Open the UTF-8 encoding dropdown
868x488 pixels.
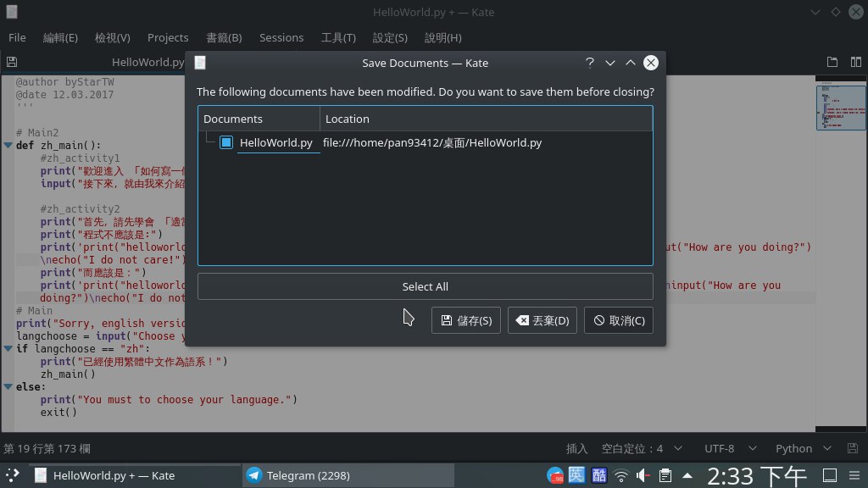(730, 449)
